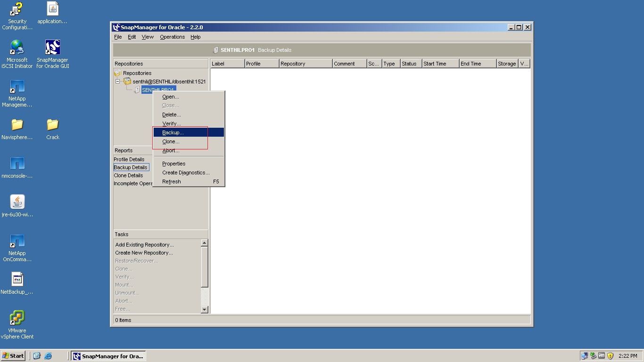644x362 pixels.
Task: Click the network tray icon
Action: coord(585,356)
